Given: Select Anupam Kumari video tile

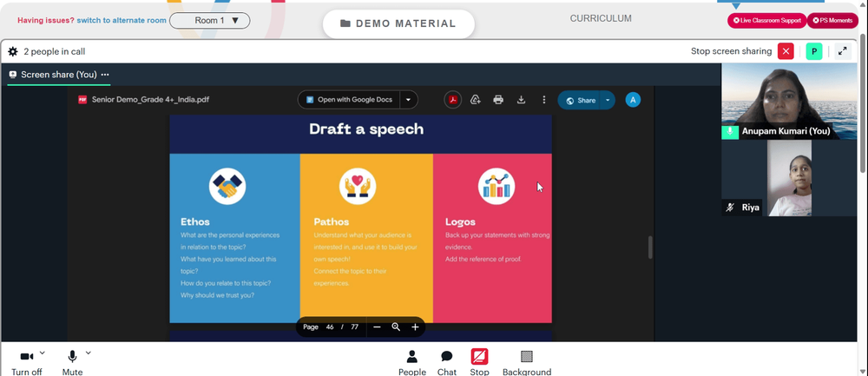Looking at the screenshot, I should pos(789,101).
